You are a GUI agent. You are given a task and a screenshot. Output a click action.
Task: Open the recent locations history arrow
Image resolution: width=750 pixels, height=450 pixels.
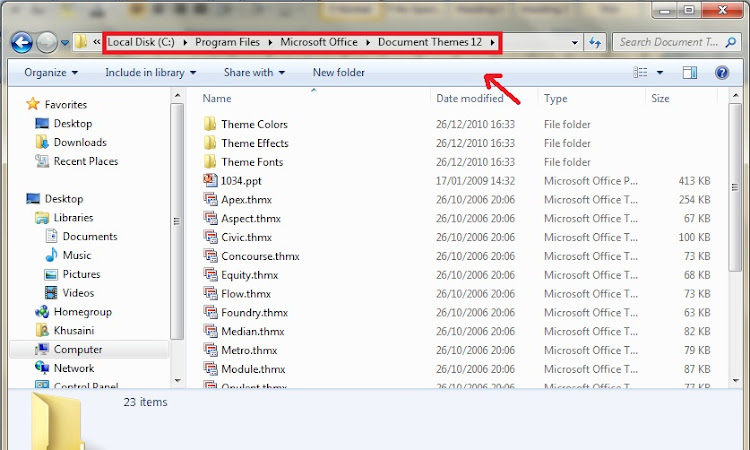pos(65,43)
